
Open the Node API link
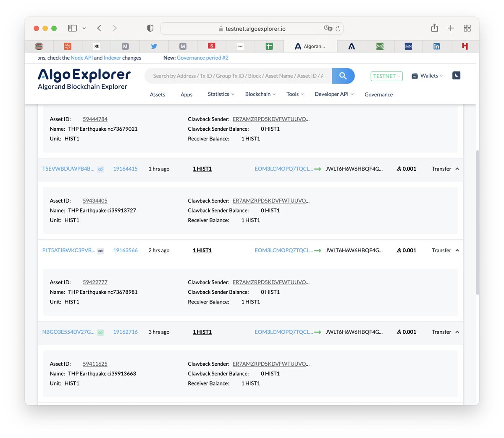click(x=82, y=58)
